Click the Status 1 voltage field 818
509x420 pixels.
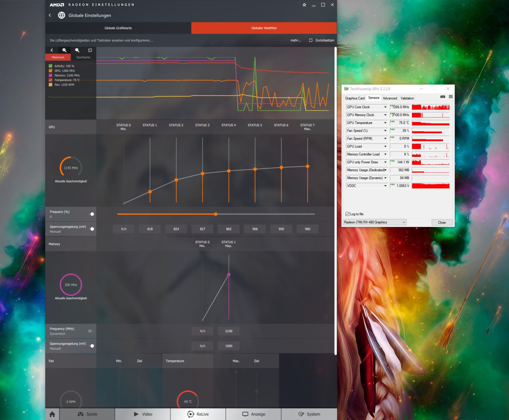[150, 229]
